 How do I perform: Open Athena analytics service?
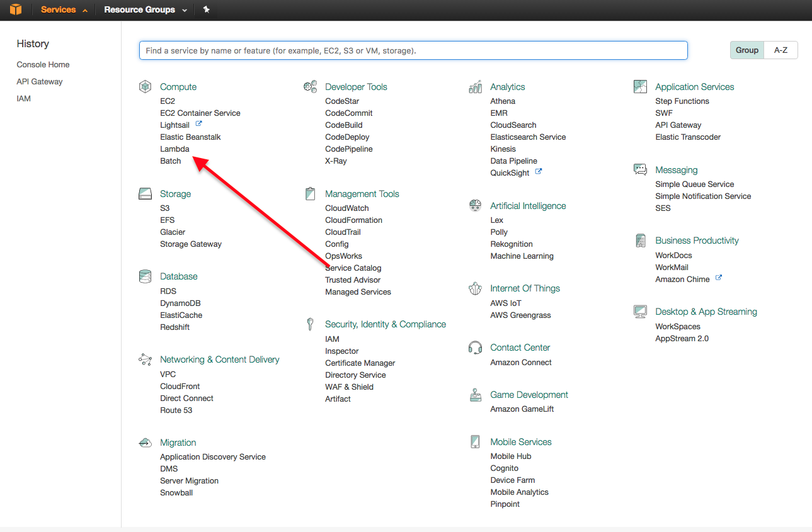(503, 101)
